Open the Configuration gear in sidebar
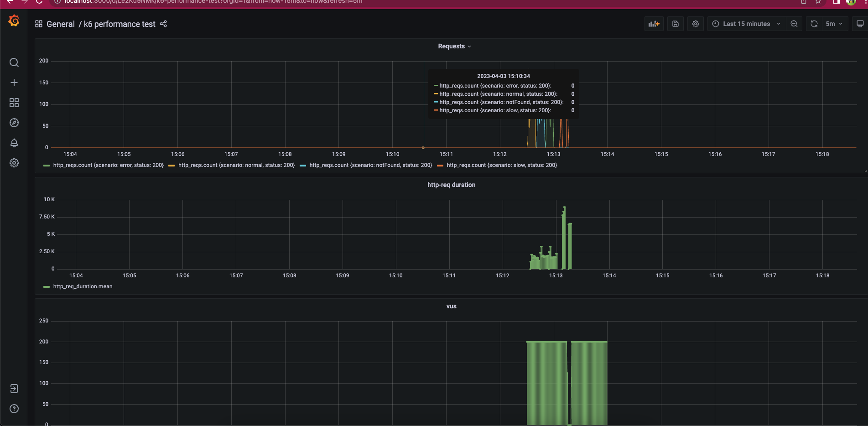 (x=14, y=163)
